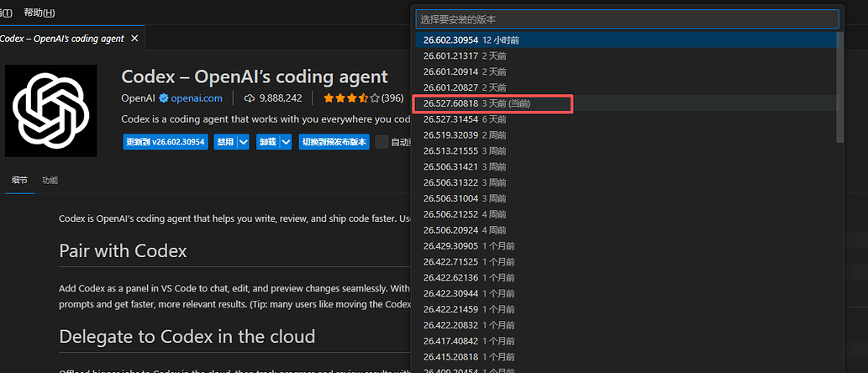Select version 26.506.21252

point(627,214)
